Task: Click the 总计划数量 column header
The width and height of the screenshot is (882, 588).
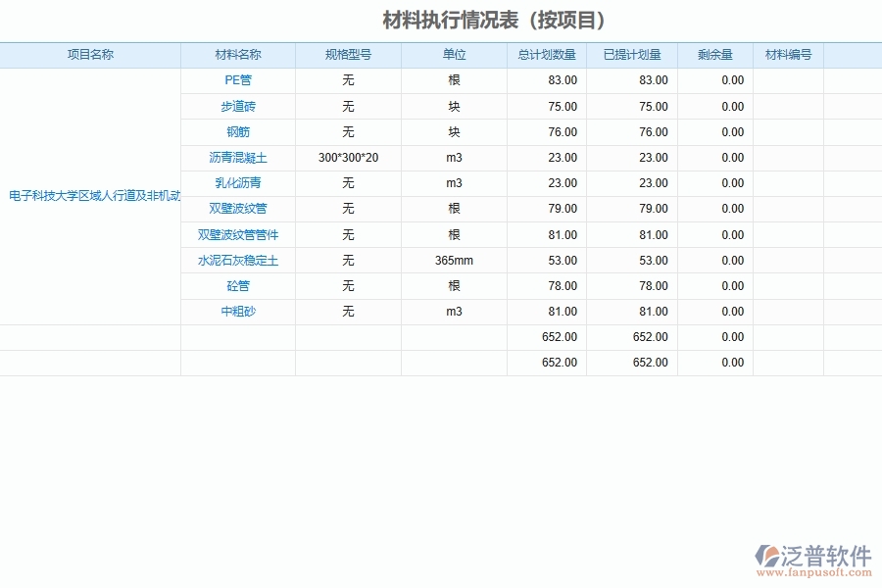Action: [x=541, y=55]
